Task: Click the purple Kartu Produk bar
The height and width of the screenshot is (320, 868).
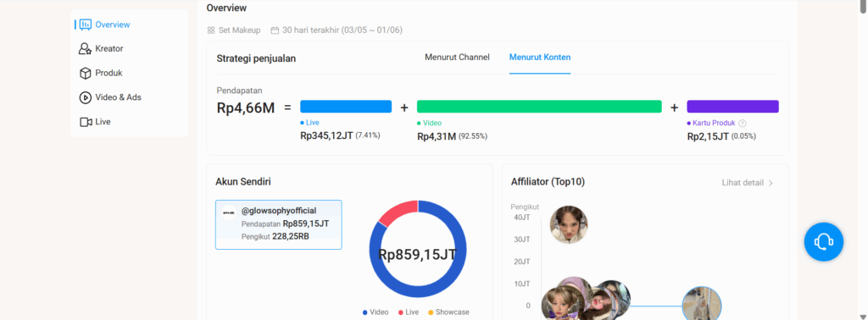Action: coord(733,107)
